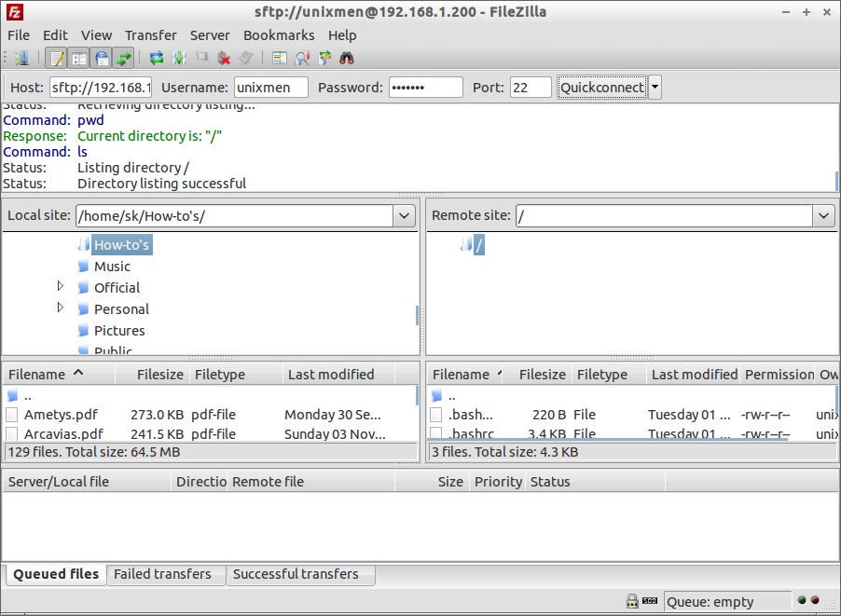Click the Quickconnect button
Image resolution: width=841 pixels, height=616 pixels.
pyautogui.click(x=601, y=87)
